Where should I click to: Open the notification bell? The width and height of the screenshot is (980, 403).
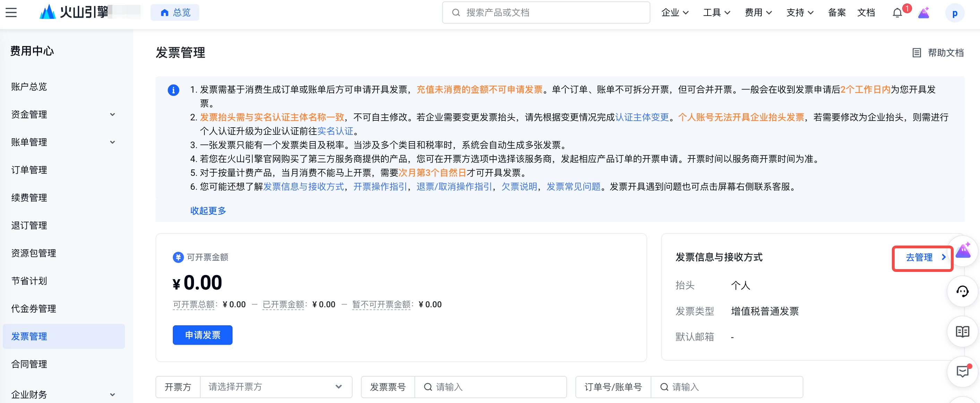click(x=897, y=13)
